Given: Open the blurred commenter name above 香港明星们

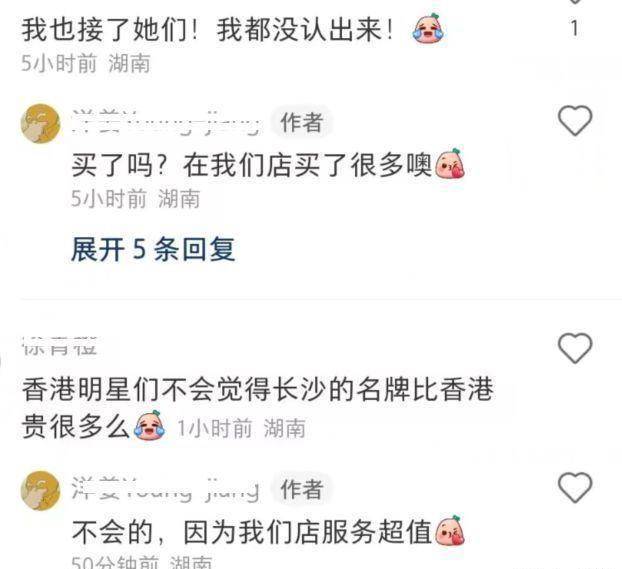Looking at the screenshot, I should click(x=60, y=346).
